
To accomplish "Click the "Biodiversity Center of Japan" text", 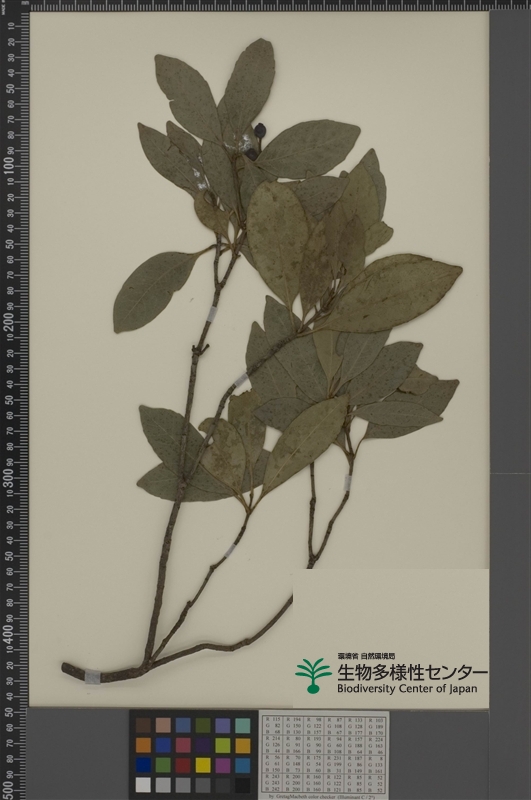I will (x=407, y=689).
